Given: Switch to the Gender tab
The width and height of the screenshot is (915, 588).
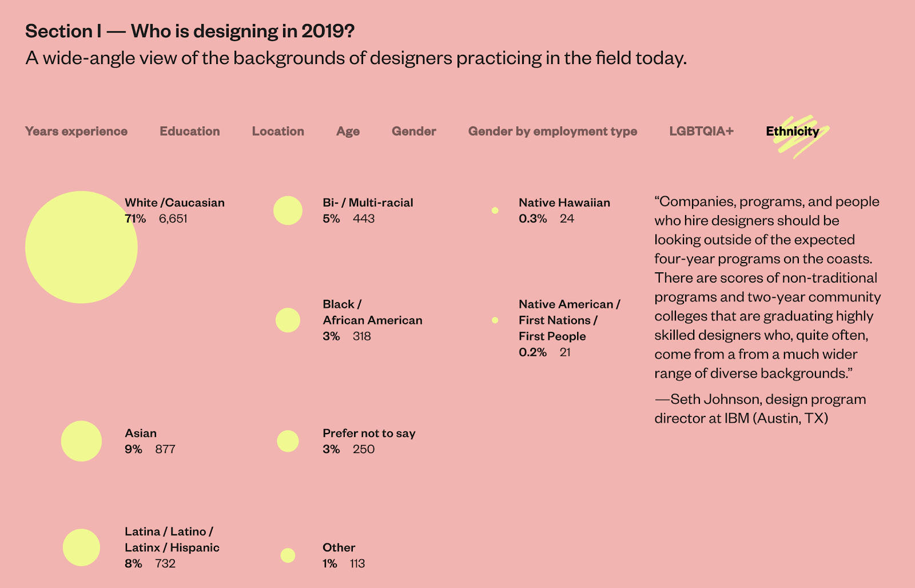Looking at the screenshot, I should [414, 131].
